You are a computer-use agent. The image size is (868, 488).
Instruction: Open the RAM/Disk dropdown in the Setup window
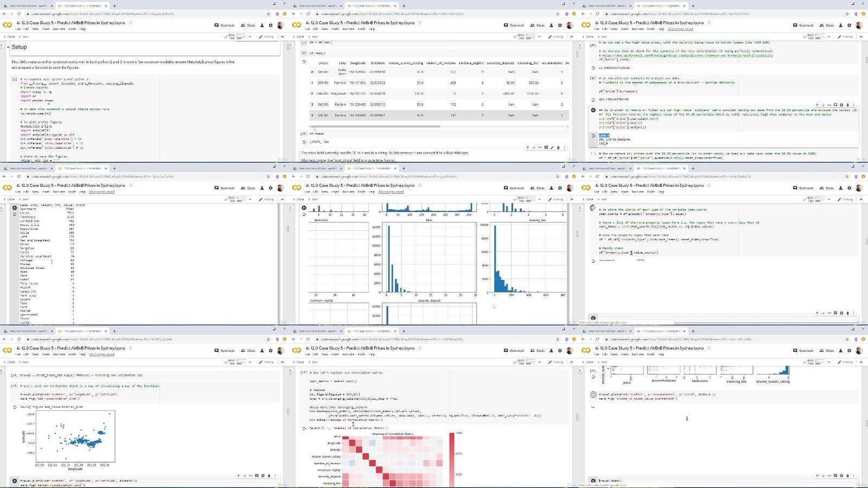(x=250, y=37)
